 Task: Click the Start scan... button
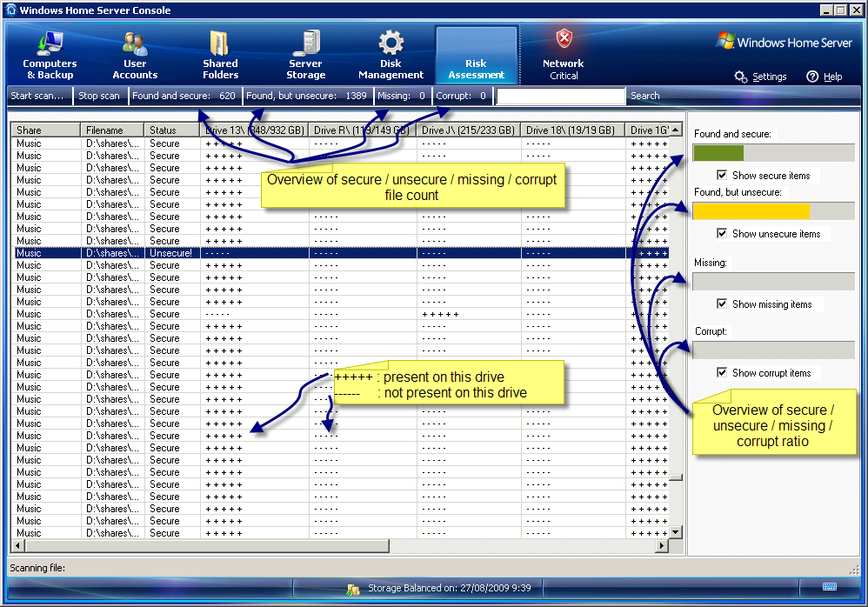(x=37, y=96)
